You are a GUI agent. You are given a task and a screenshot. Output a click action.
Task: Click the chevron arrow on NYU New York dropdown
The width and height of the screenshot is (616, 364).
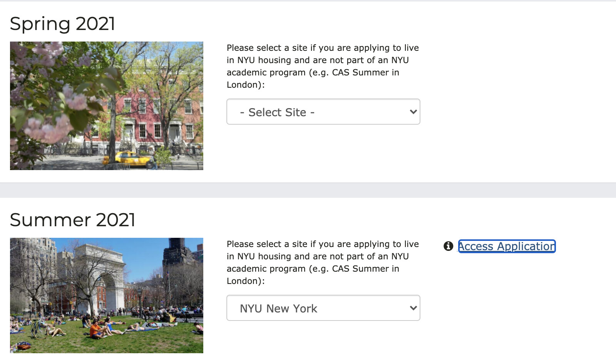click(x=413, y=308)
